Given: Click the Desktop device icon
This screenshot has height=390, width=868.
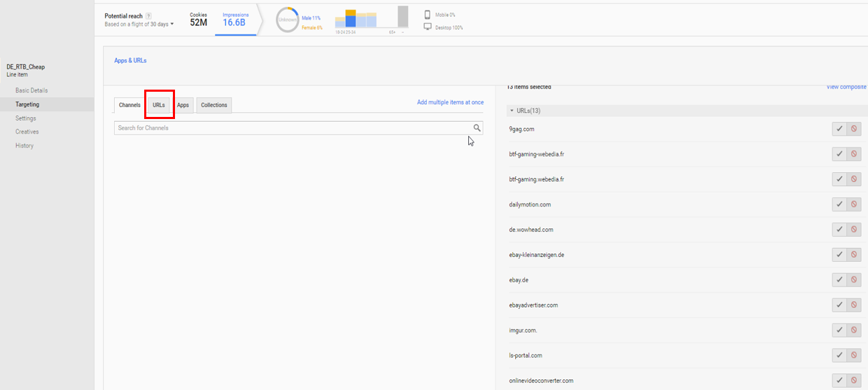Looking at the screenshot, I should [428, 27].
